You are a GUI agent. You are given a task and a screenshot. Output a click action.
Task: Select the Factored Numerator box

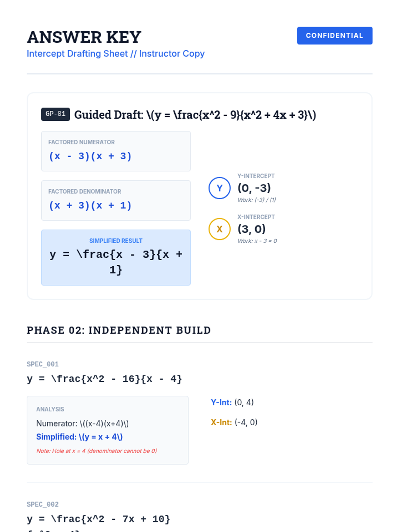[116, 151]
